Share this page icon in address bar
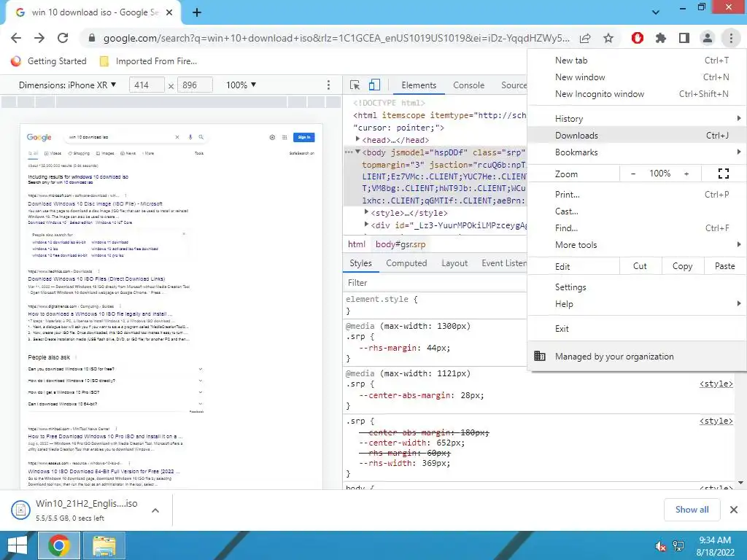Image resolution: width=747 pixels, height=560 pixels. click(x=585, y=38)
